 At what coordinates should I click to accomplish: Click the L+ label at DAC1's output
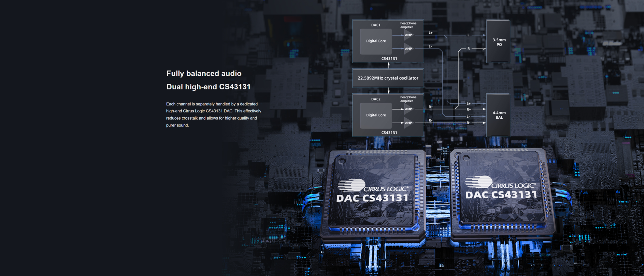tap(430, 33)
